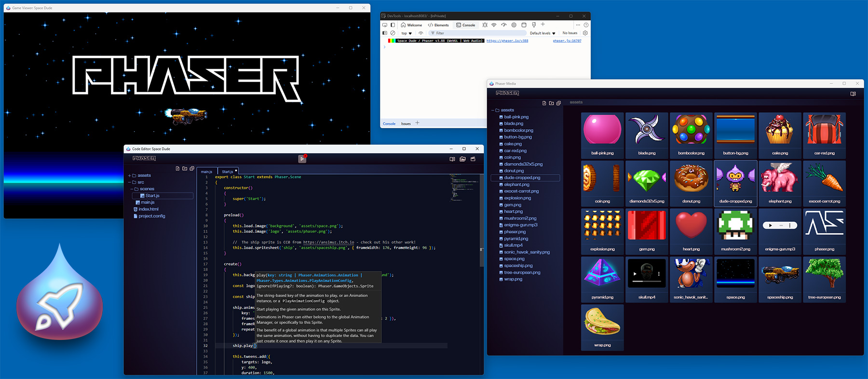The width and height of the screenshot is (868, 379).
Task: Open the Application window icon in DevTools
Action: [524, 25]
